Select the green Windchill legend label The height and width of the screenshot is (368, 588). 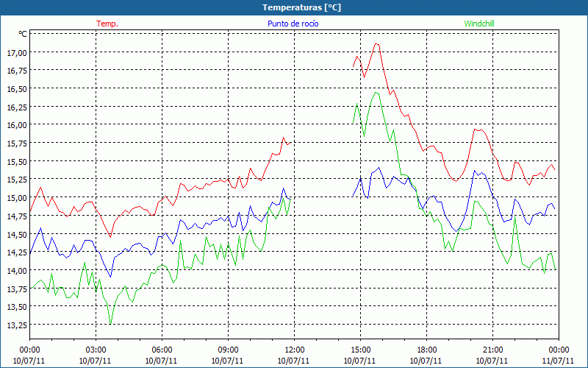[479, 24]
